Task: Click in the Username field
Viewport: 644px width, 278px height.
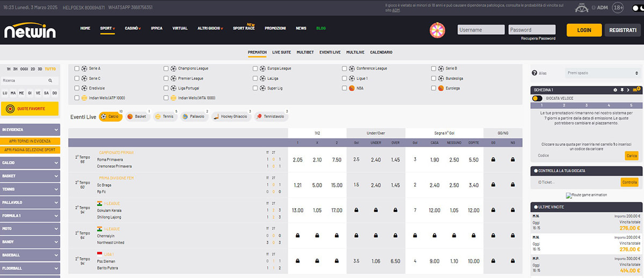Action: 481,30
